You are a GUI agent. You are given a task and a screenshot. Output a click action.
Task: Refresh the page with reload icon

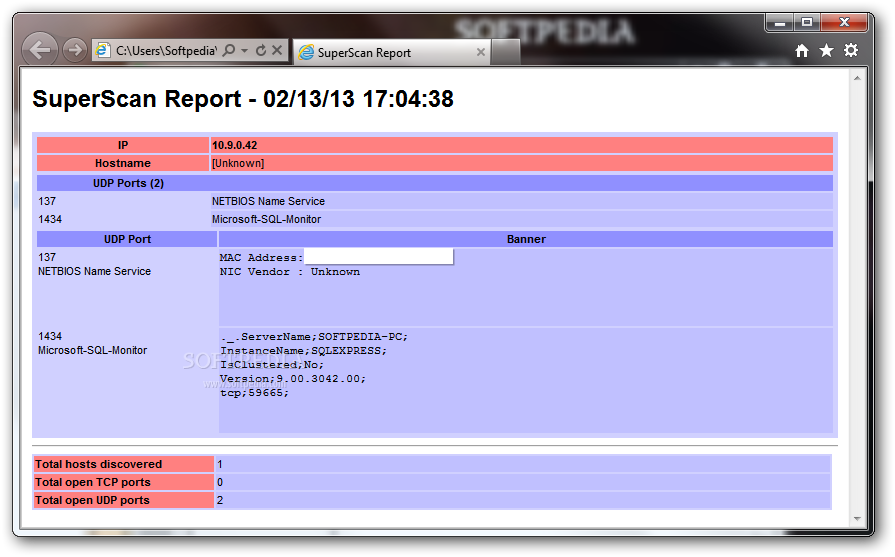click(261, 50)
